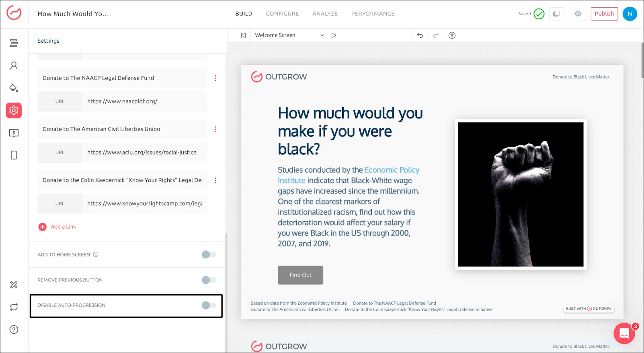Image resolution: width=644 pixels, height=353 pixels.
Task: Toggle Remove Previous Button switch
Action: (x=209, y=280)
